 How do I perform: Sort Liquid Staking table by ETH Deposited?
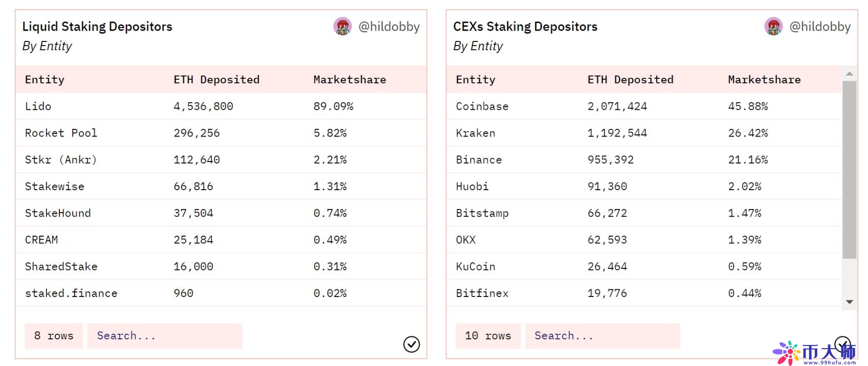pyautogui.click(x=216, y=80)
